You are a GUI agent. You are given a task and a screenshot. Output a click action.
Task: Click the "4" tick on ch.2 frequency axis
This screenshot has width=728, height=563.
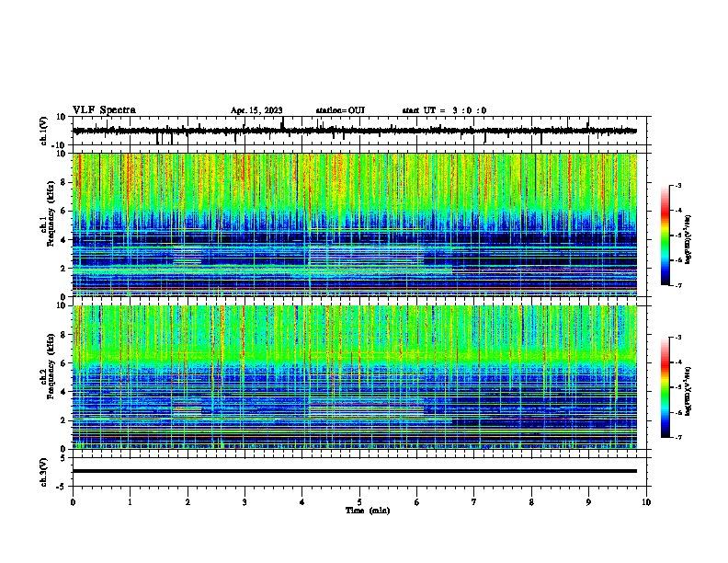tap(64, 392)
